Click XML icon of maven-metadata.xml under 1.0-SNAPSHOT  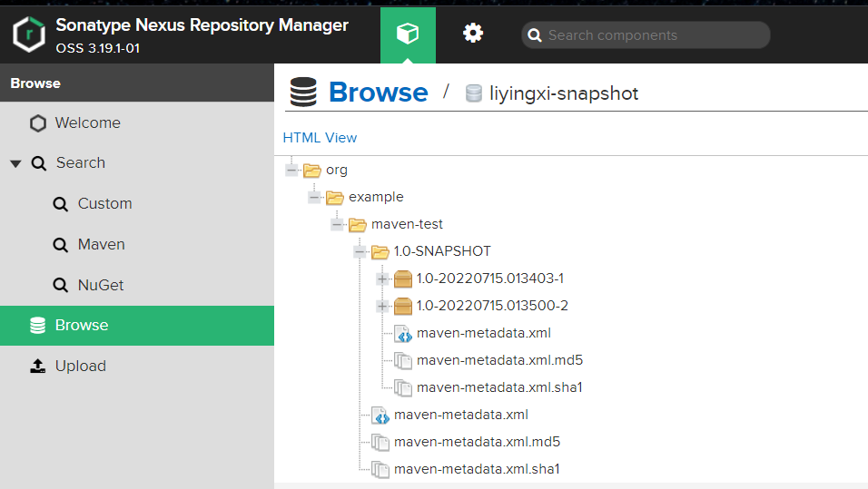403,334
